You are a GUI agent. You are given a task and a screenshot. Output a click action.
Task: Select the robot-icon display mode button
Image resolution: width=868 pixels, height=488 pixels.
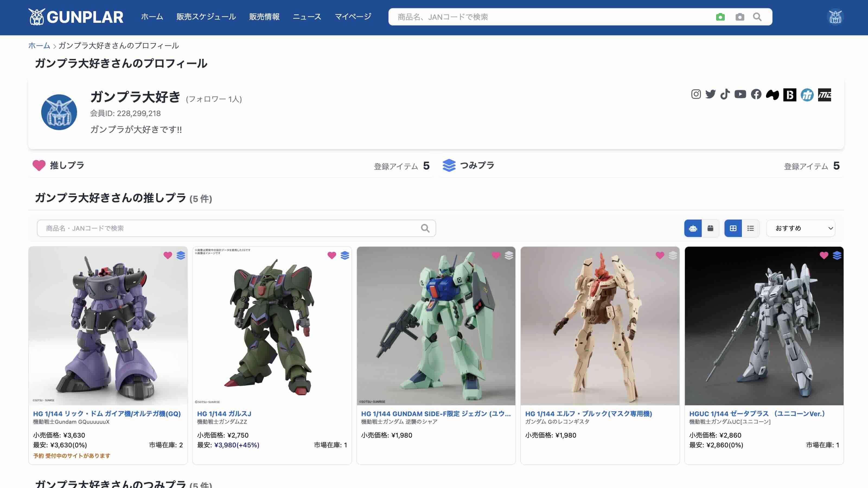(x=693, y=228)
